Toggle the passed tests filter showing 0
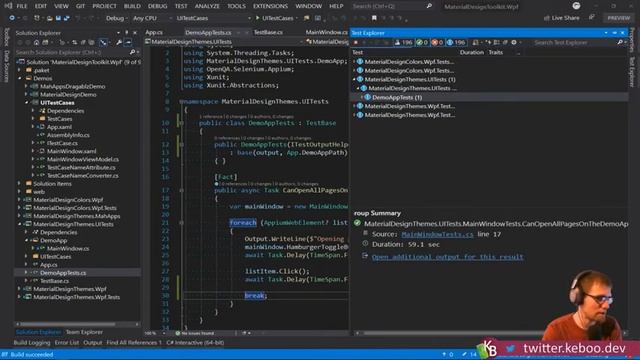This screenshot has width=640, height=360. pyautogui.click(x=422, y=42)
